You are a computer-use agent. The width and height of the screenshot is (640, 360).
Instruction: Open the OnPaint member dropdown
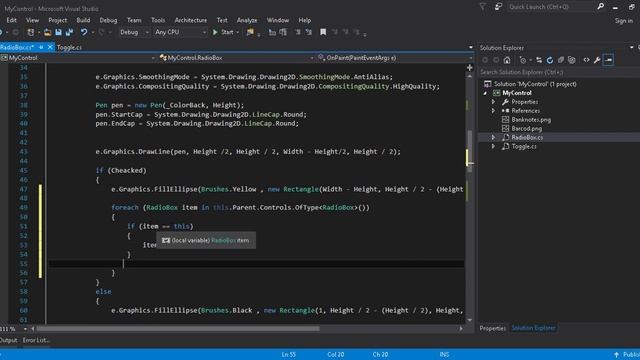pyautogui.click(x=395, y=58)
